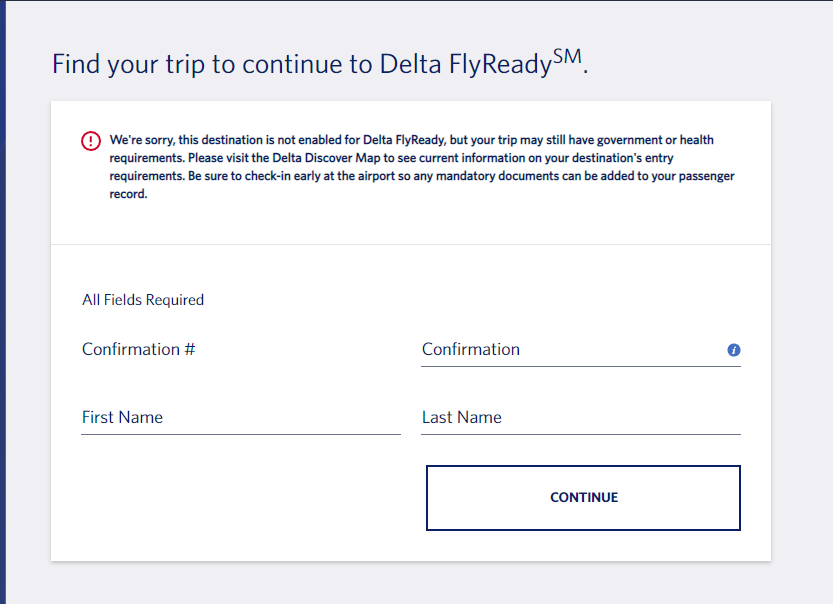This screenshot has width=833, height=604.
Task: Click the All Fields Required notice
Action: tap(143, 300)
